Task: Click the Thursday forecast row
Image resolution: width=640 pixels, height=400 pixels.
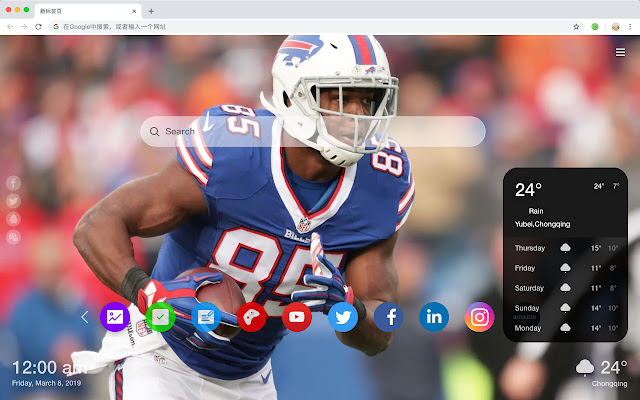Action: pos(566,248)
